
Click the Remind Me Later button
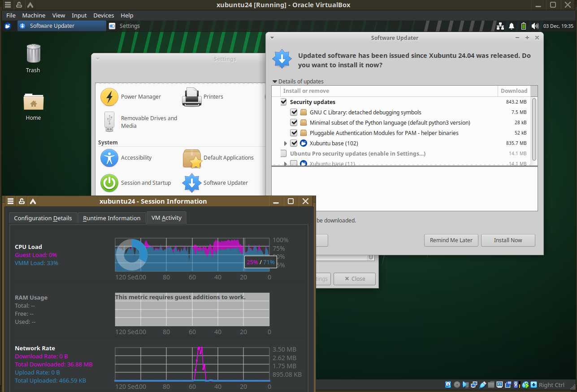pyautogui.click(x=451, y=240)
